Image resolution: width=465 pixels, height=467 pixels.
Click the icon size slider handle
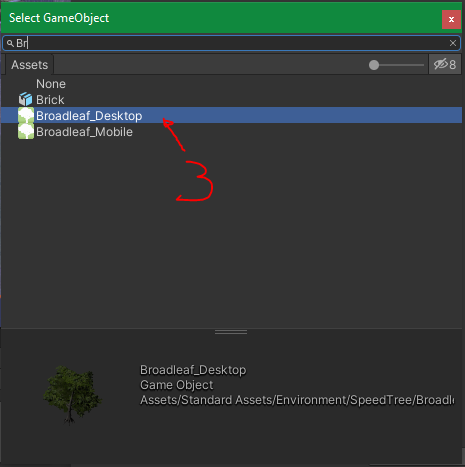click(x=374, y=65)
